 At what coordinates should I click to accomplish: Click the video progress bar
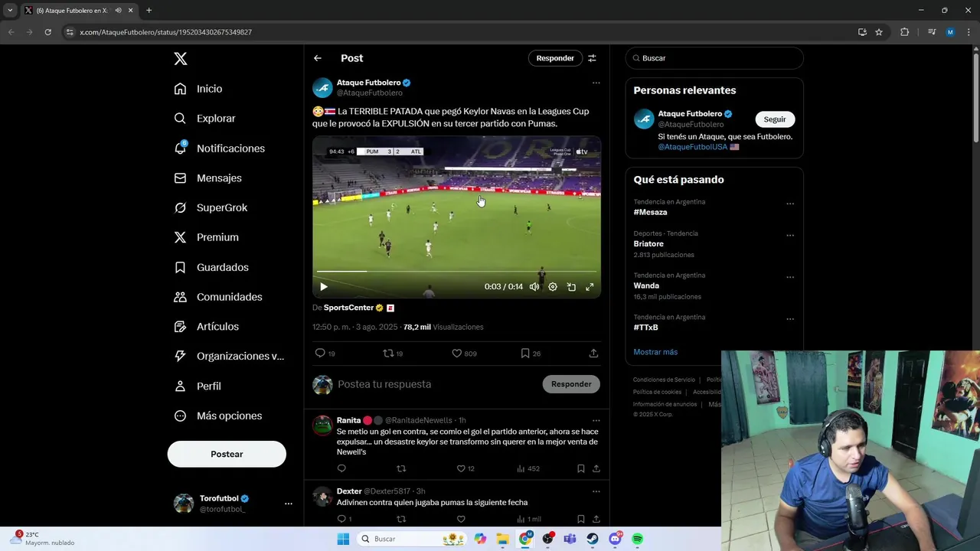tap(456, 271)
